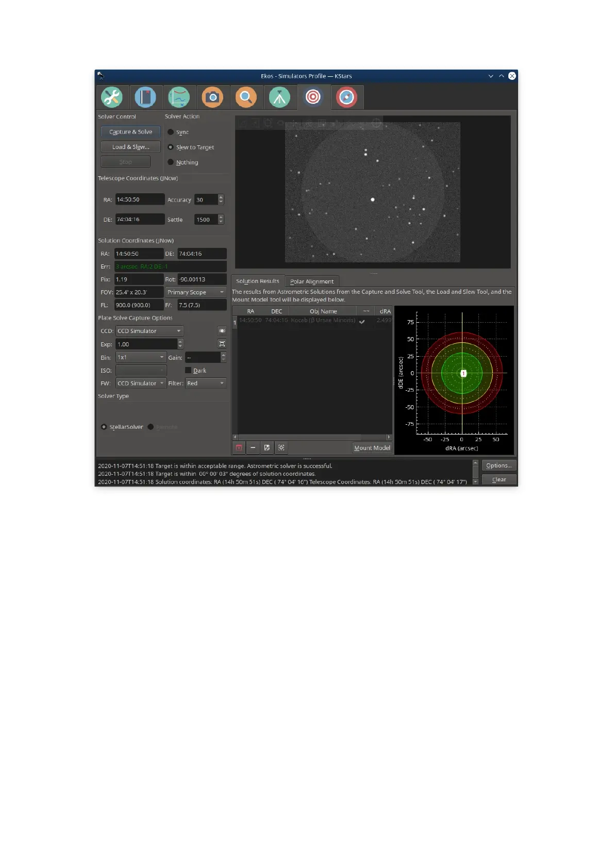Click the FOV field showing 25.4' x 20.3'
This screenshot has width=614, height=868.
tap(139, 292)
